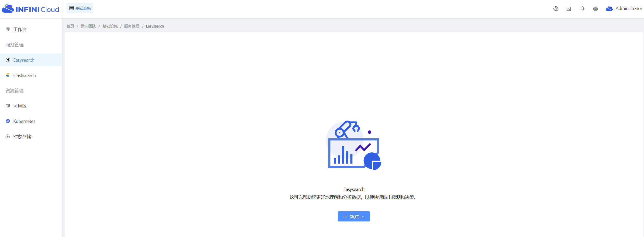Image resolution: width=644 pixels, height=237 pixels.
Task: Open Kubernetes in the sidebar
Action: 31,121
